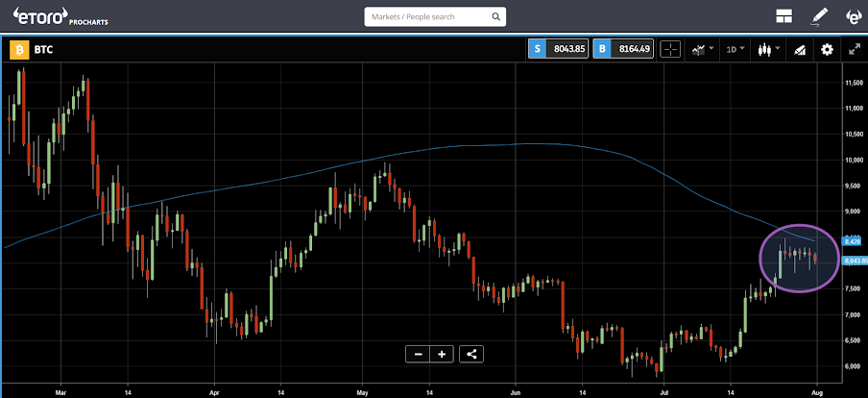This screenshot has height=398, width=868.
Task: Click Sell button at 8043.85
Action: pos(558,49)
